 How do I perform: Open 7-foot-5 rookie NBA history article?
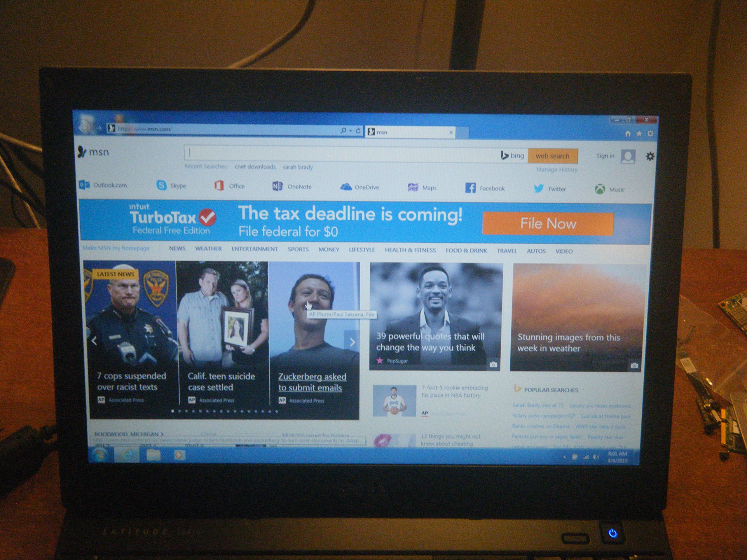tap(455, 391)
